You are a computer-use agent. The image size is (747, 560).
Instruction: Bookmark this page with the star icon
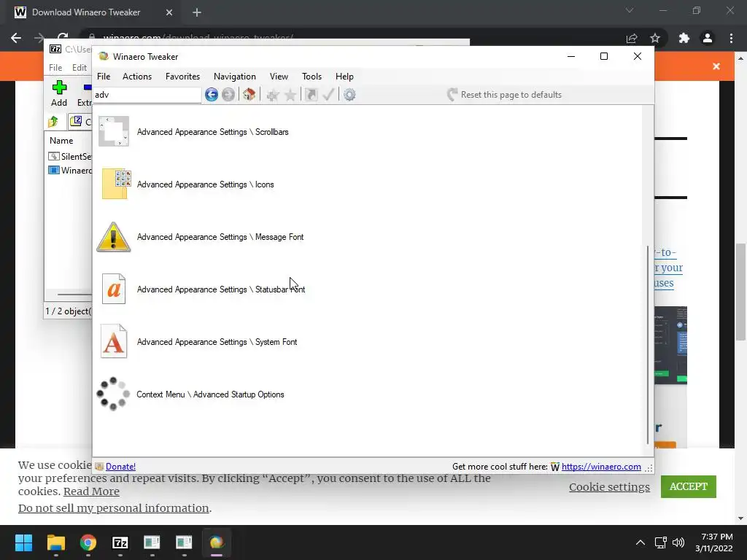(655, 38)
